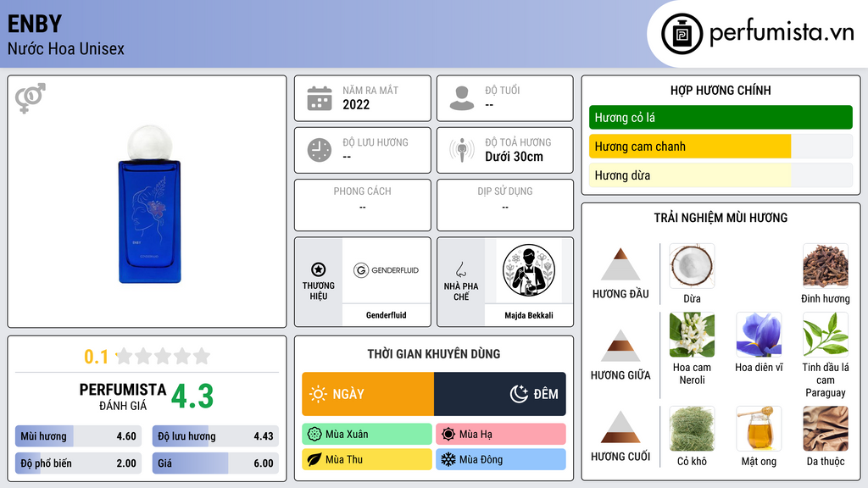This screenshot has width=868, height=488.
Task: Select the Mùa Hạ season label
Action: 501,435
